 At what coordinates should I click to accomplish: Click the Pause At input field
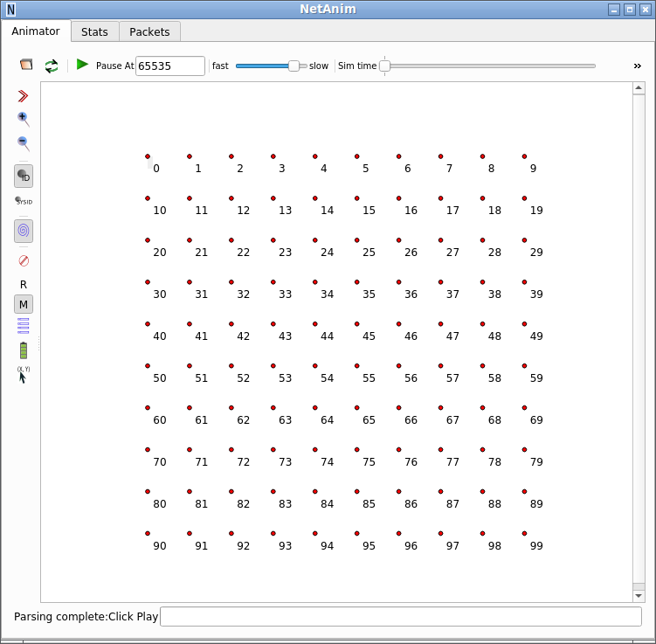click(169, 66)
